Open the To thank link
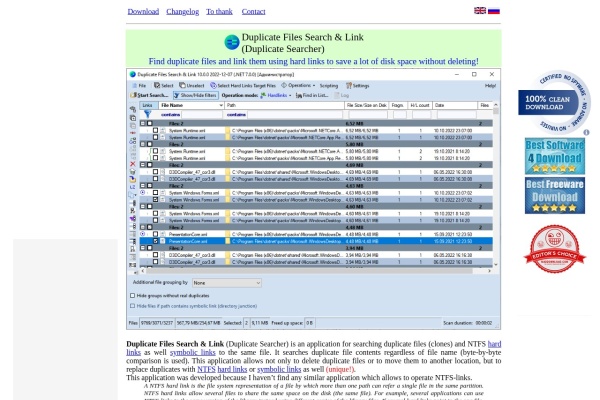 tap(219, 11)
